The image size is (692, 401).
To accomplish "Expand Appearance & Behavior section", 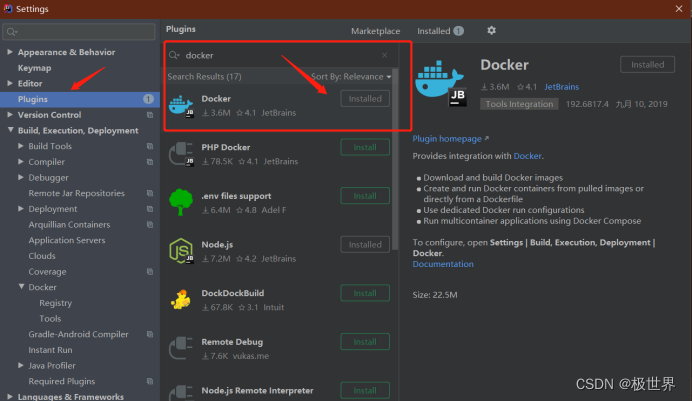I will (x=10, y=52).
